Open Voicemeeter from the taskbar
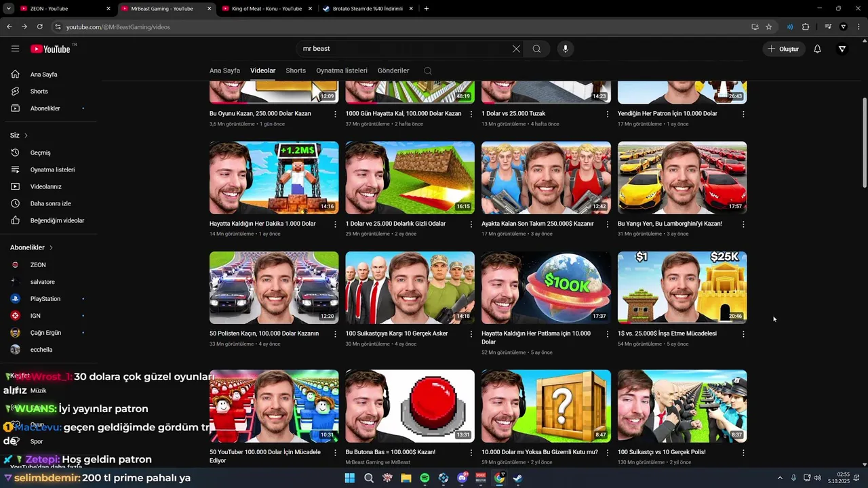This screenshot has height=488, width=868. (481, 478)
